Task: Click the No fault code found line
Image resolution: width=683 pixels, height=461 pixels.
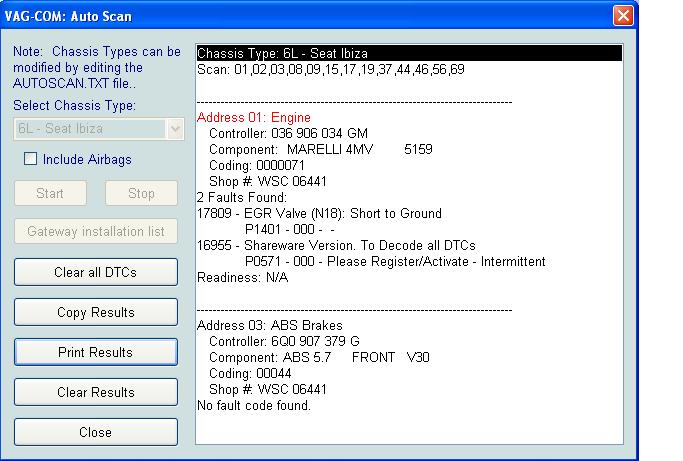Action: click(254, 406)
